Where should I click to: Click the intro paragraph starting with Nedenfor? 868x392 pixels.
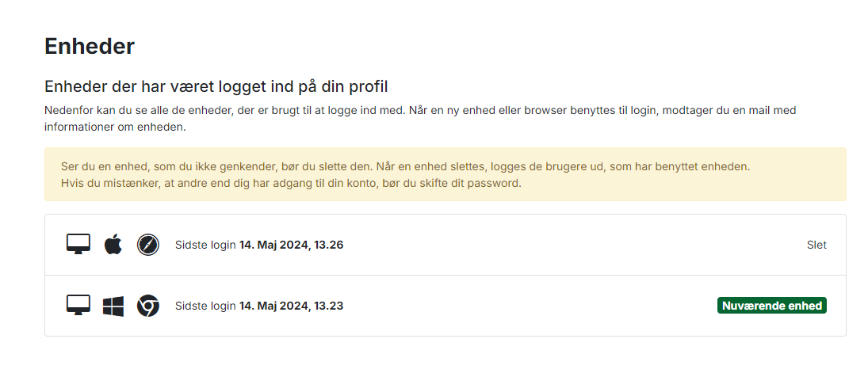[420, 118]
